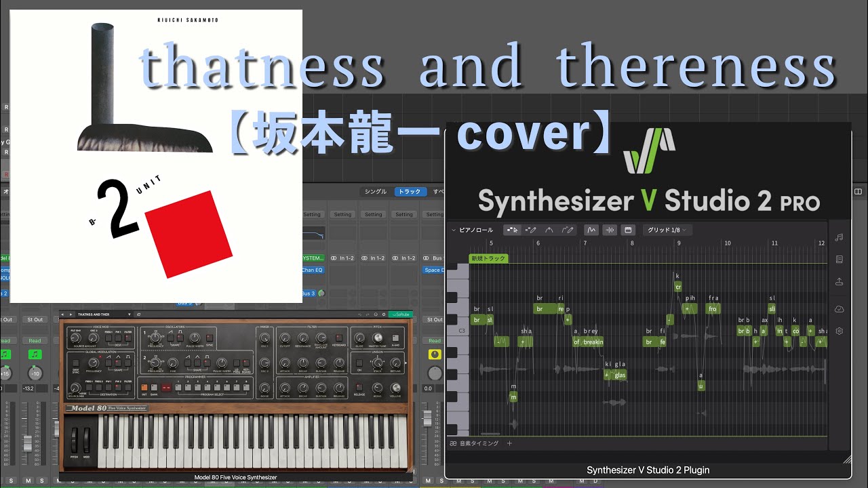Select program 8 in PROGRAM SELECT
Screen dimensions: 868x488
(x=246, y=388)
